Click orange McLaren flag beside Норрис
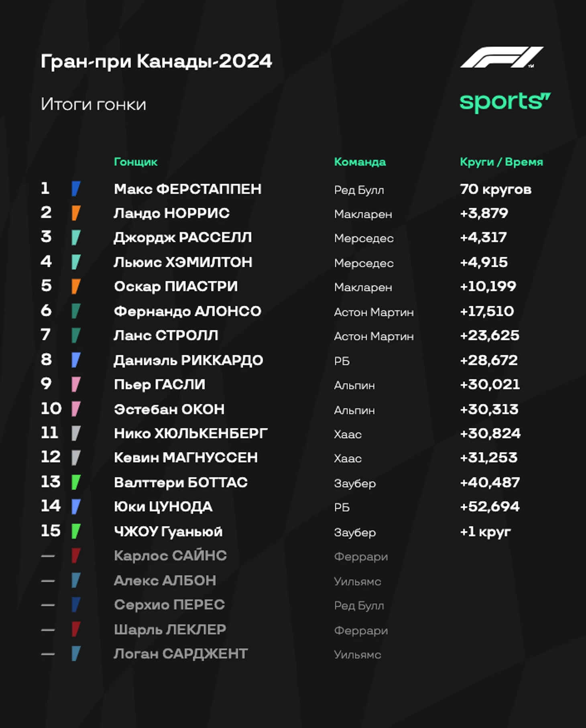This screenshot has width=586, height=728. coord(76,213)
